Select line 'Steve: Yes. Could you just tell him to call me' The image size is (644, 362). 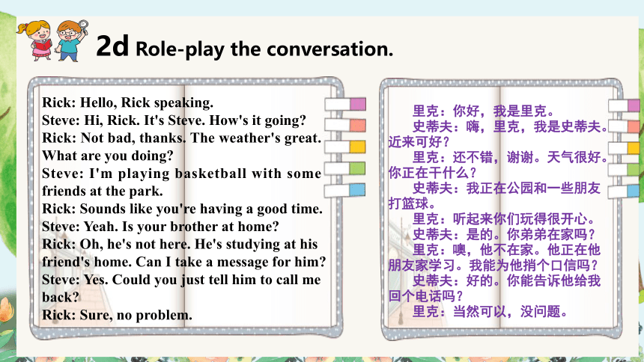pyautogui.click(x=181, y=280)
